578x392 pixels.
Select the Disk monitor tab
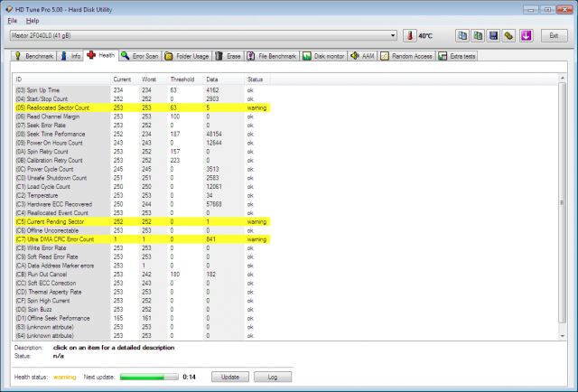(325, 56)
